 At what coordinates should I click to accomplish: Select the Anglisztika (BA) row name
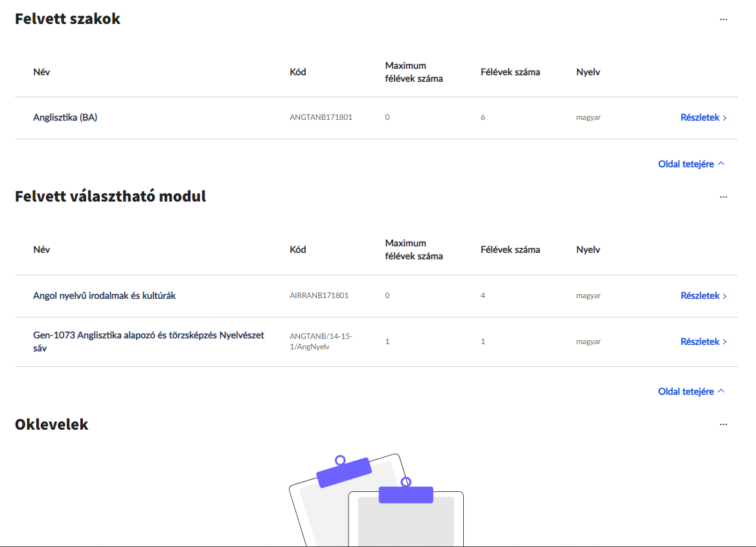click(65, 117)
